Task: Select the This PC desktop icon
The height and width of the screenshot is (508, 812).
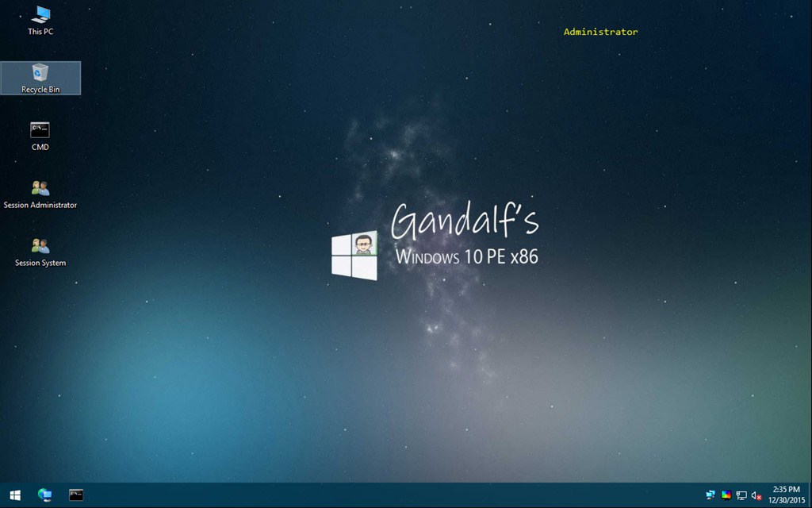Action: coord(40,20)
